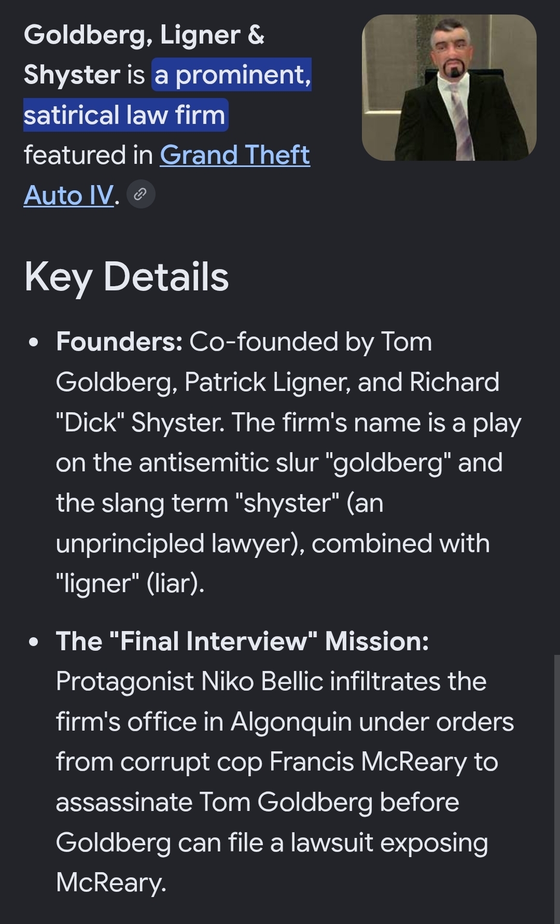Click the name "Francis McReary"
560x924 pixels.
pos(368,762)
